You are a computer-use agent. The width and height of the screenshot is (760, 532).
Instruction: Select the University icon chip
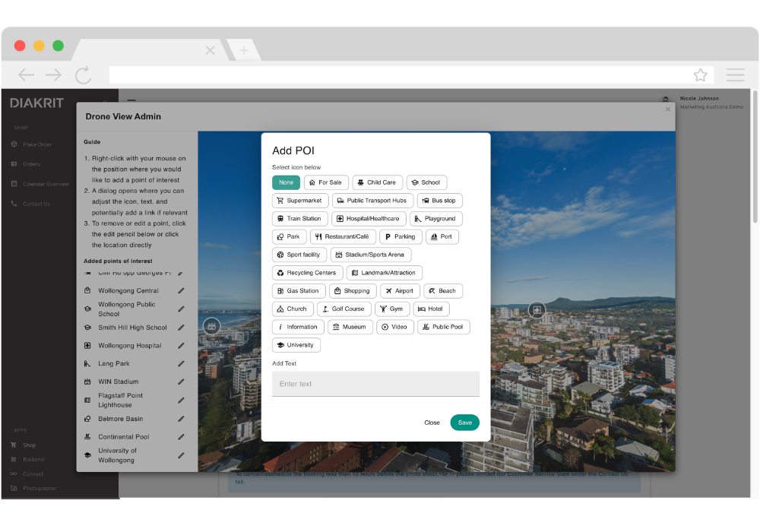(296, 345)
